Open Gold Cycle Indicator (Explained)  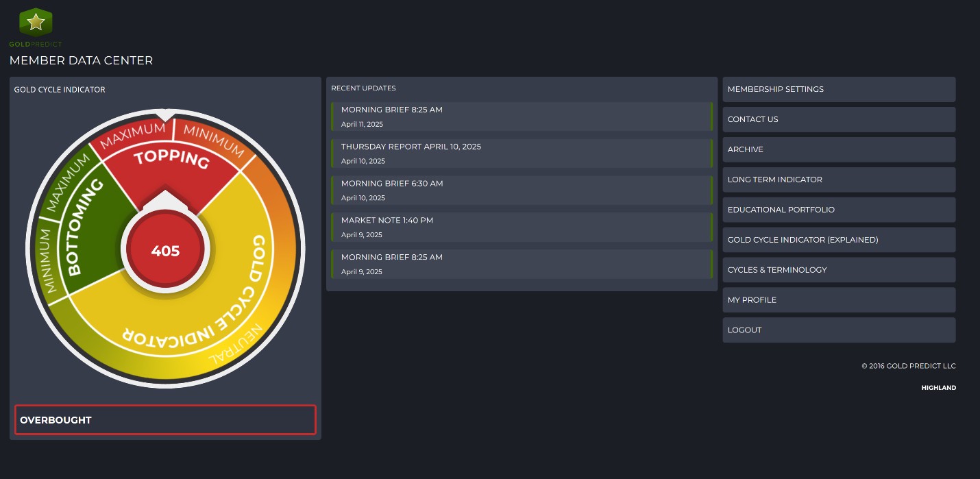point(838,240)
